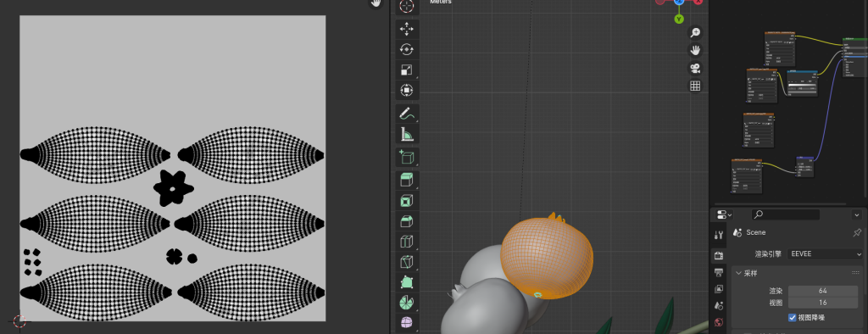Viewport: 868px width, 334px height.
Task: Select the green-header shader node
Action: (854, 58)
